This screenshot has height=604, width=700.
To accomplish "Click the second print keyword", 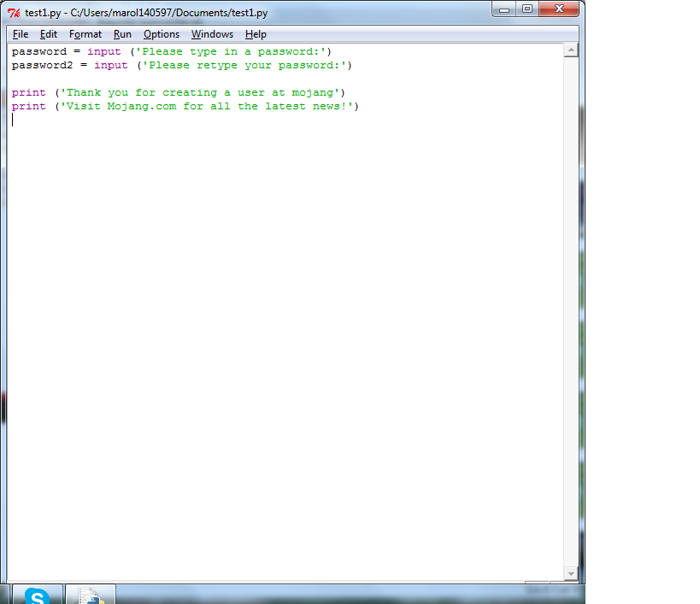I will tap(28, 107).
